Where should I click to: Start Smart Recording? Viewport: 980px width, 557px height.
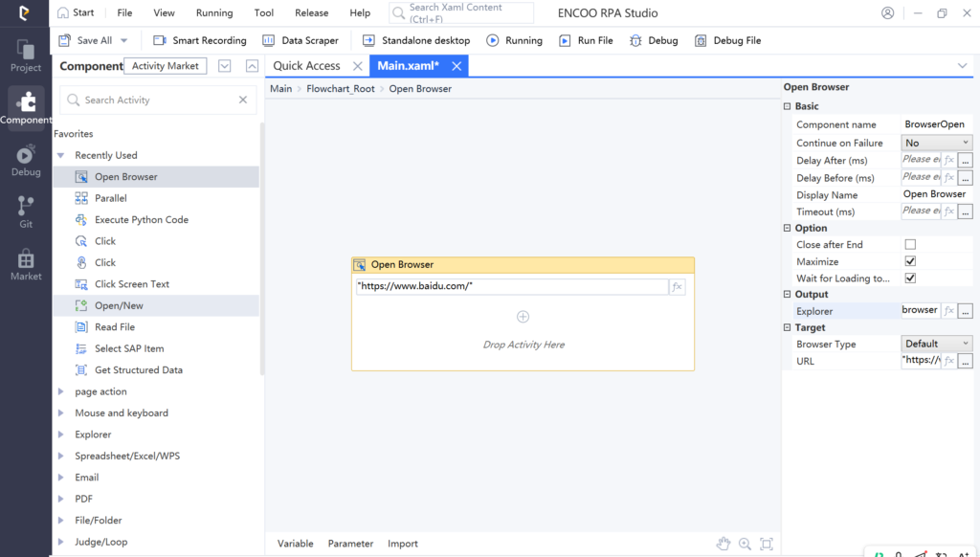click(200, 40)
